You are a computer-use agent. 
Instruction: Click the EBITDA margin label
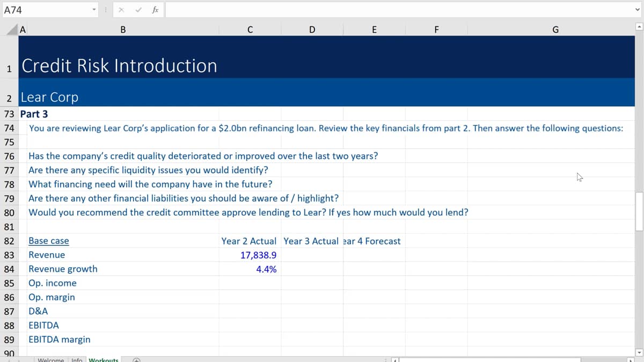pyautogui.click(x=59, y=339)
